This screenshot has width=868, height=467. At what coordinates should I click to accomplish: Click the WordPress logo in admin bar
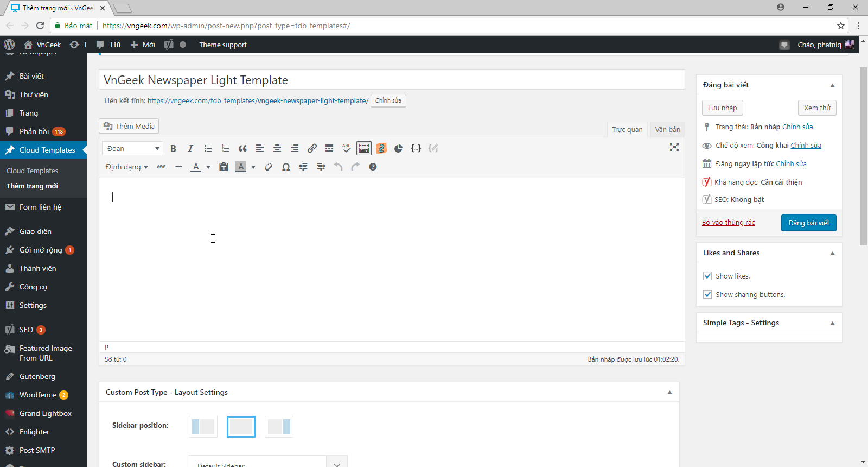click(x=9, y=45)
